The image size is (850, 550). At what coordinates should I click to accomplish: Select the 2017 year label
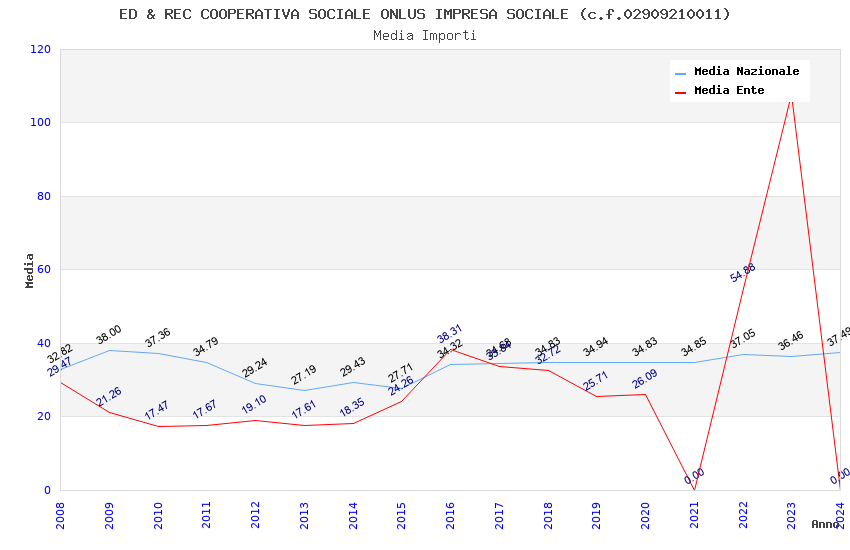pos(499,515)
